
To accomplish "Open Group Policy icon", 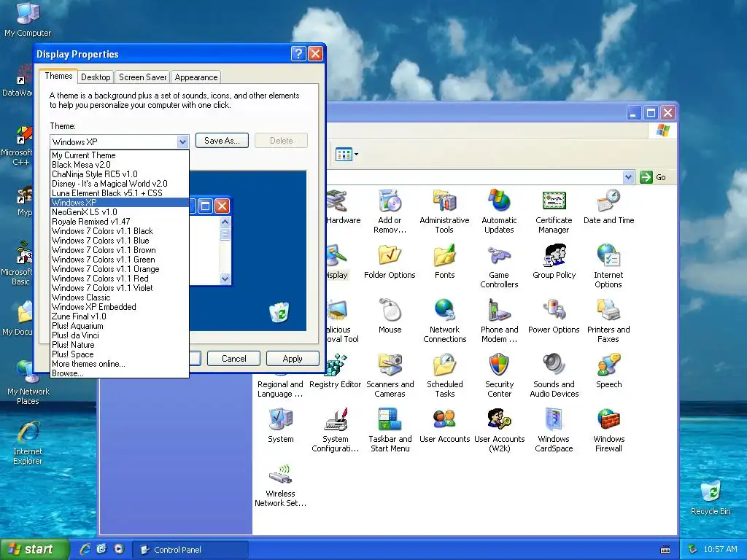I will [x=554, y=256].
